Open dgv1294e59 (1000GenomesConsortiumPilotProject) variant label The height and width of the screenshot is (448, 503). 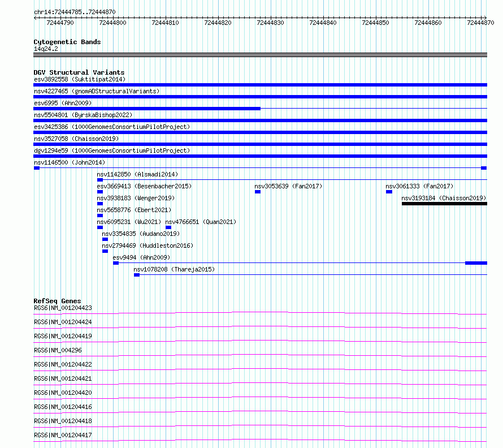(112, 150)
